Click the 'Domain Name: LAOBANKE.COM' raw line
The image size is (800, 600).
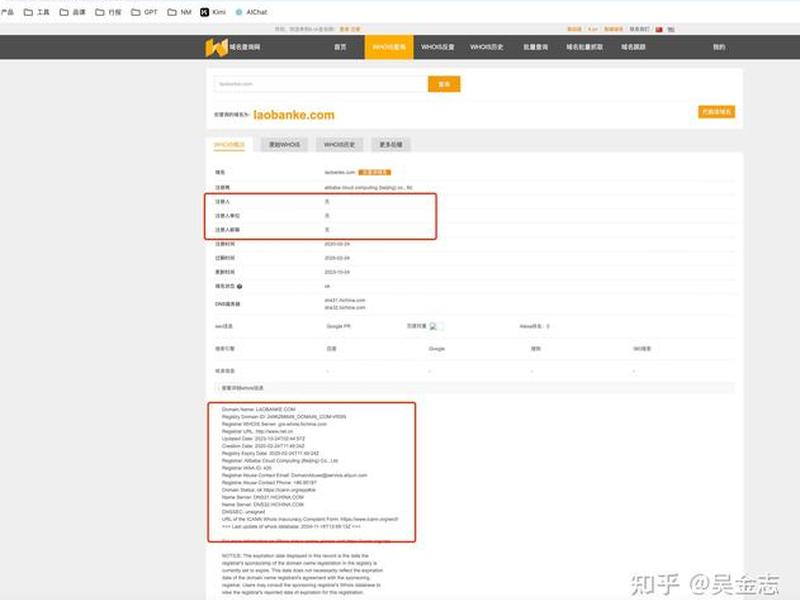pyautogui.click(x=259, y=410)
